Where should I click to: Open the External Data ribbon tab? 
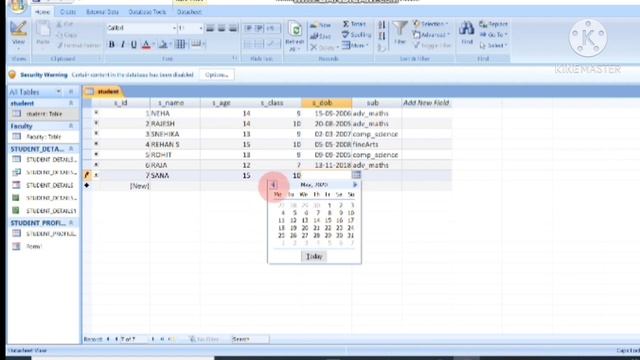(102, 12)
